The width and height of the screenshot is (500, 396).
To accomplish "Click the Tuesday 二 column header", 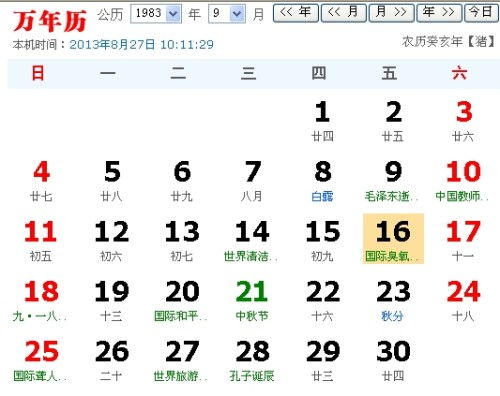I will click(178, 73).
